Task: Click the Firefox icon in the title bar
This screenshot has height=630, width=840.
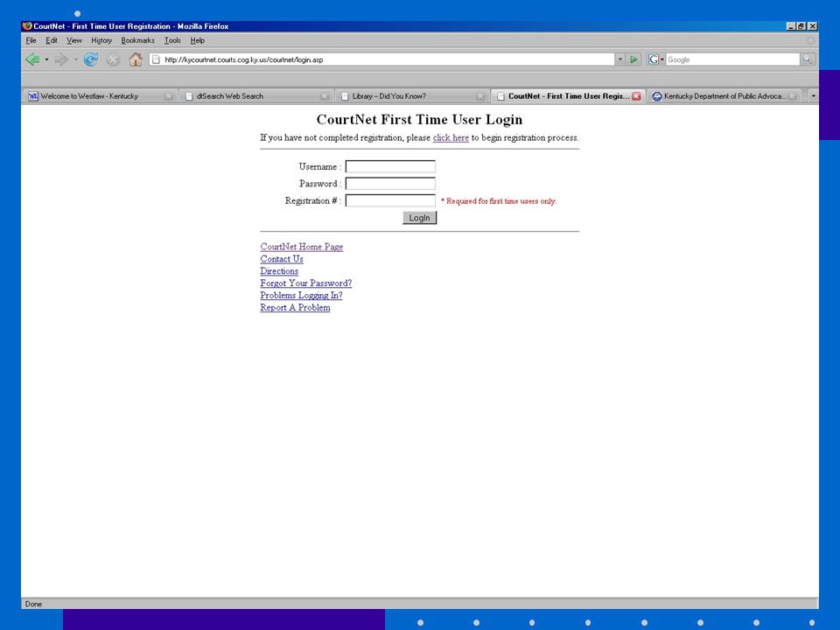Action: tap(27, 25)
